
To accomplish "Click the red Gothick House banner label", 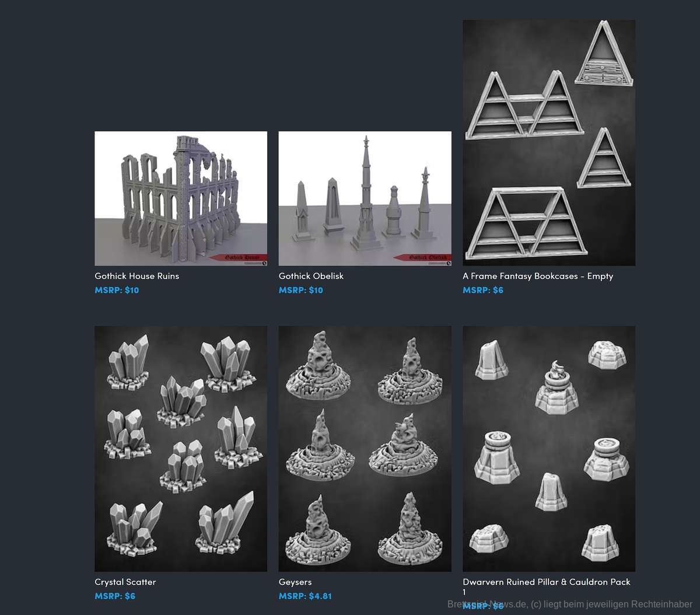I will coord(238,257).
